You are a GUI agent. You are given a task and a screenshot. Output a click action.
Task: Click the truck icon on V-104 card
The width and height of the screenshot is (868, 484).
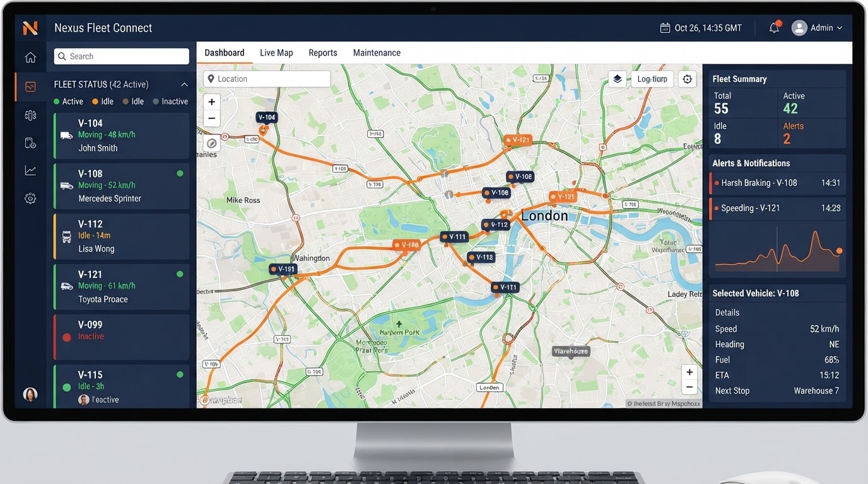coord(66,135)
